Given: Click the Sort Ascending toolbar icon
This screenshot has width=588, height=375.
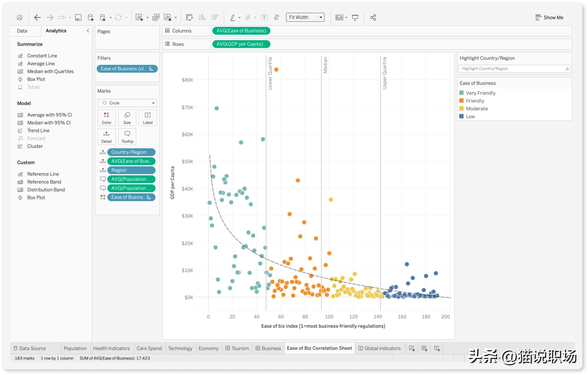Looking at the screenshot, I should click(202, 18).
